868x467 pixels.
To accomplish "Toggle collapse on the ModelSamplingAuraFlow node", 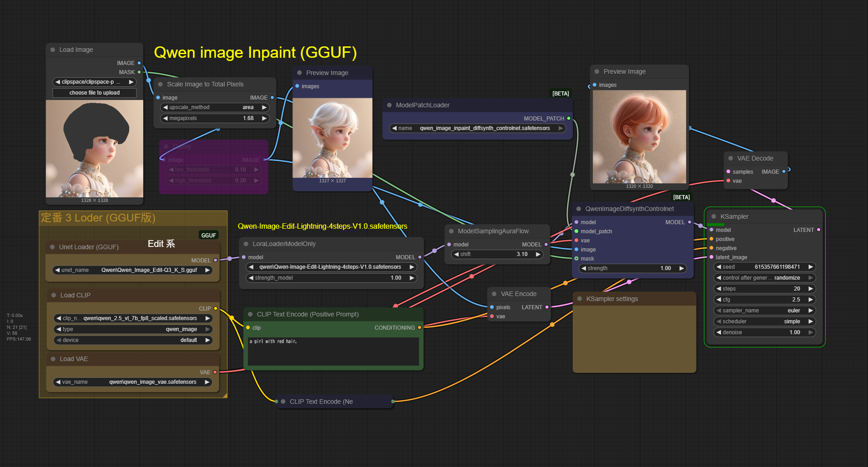I will point(451,231).
